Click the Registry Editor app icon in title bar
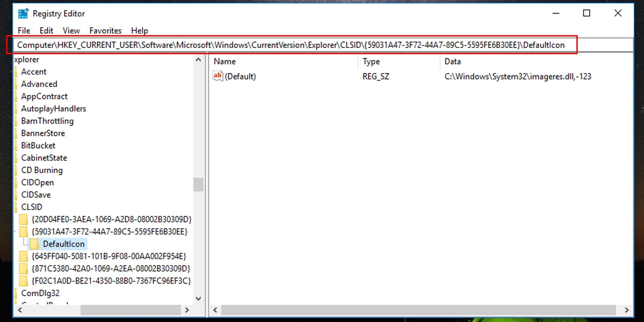644x322 pixels. 23,13
